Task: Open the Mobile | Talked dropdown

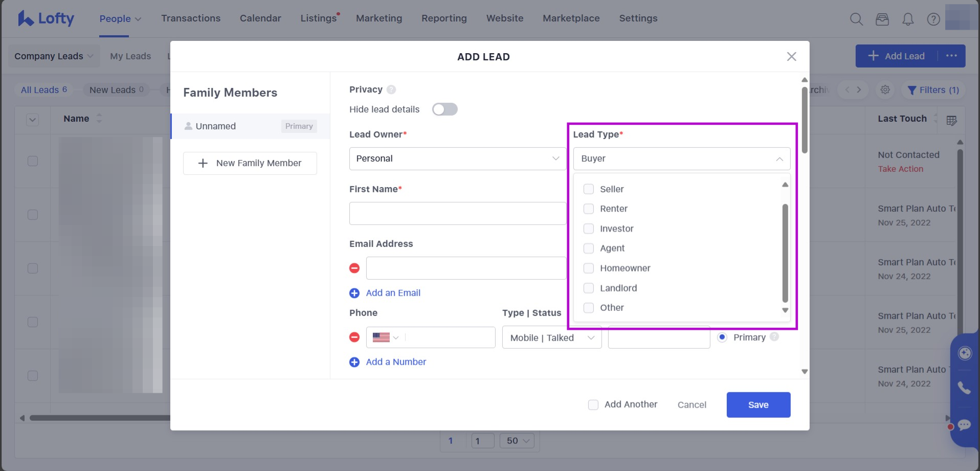Action: click(x=551, y=338)
